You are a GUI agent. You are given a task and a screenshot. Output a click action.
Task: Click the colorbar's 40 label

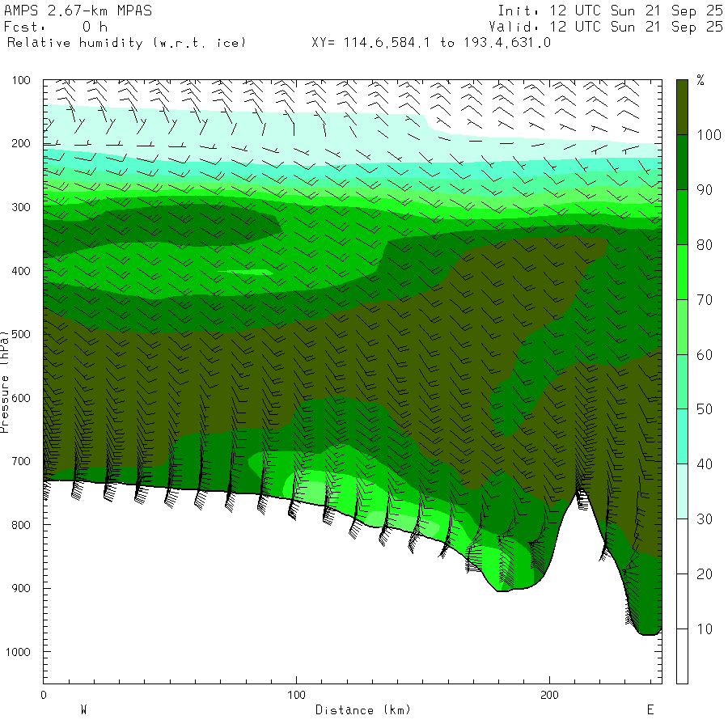(705, 464)
